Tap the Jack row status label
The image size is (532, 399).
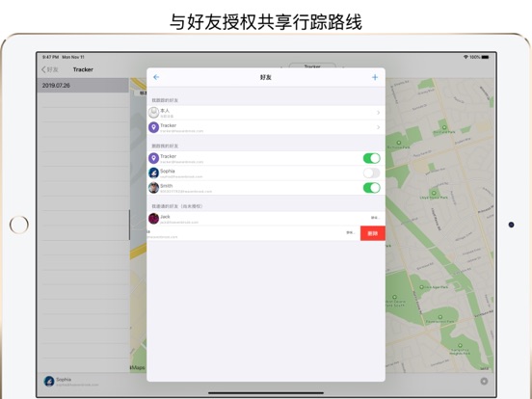click(x=375, y=218)
